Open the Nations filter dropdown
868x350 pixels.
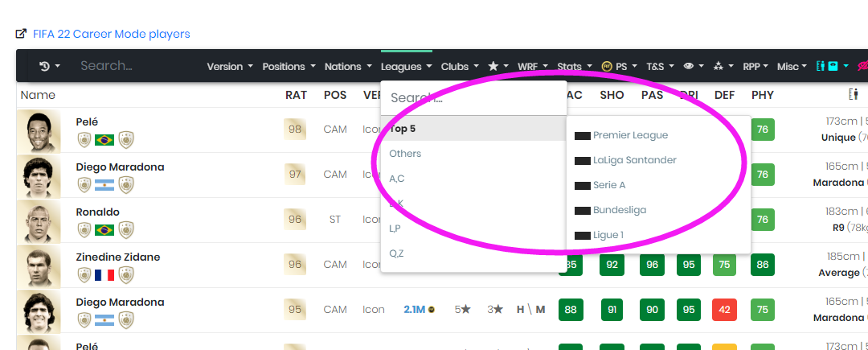click(x=348, y=67)
